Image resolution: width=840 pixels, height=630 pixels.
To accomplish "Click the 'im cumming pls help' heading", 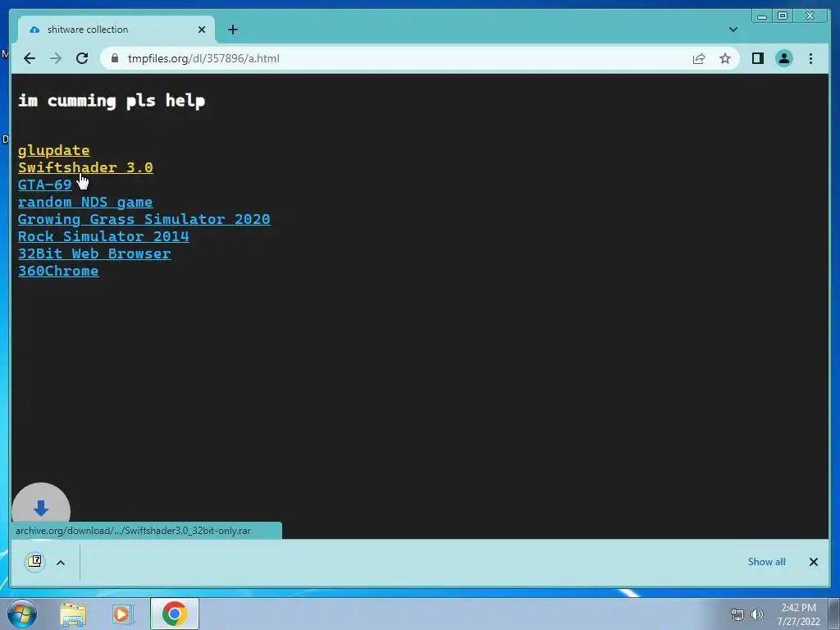I will 112,101.
